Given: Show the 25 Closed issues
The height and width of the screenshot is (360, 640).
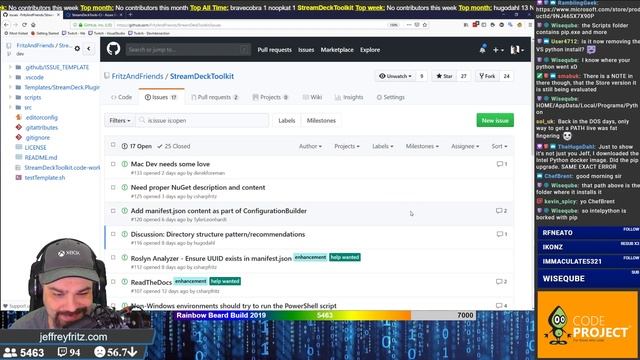Looking at the screenshot, I should [174, 146].
